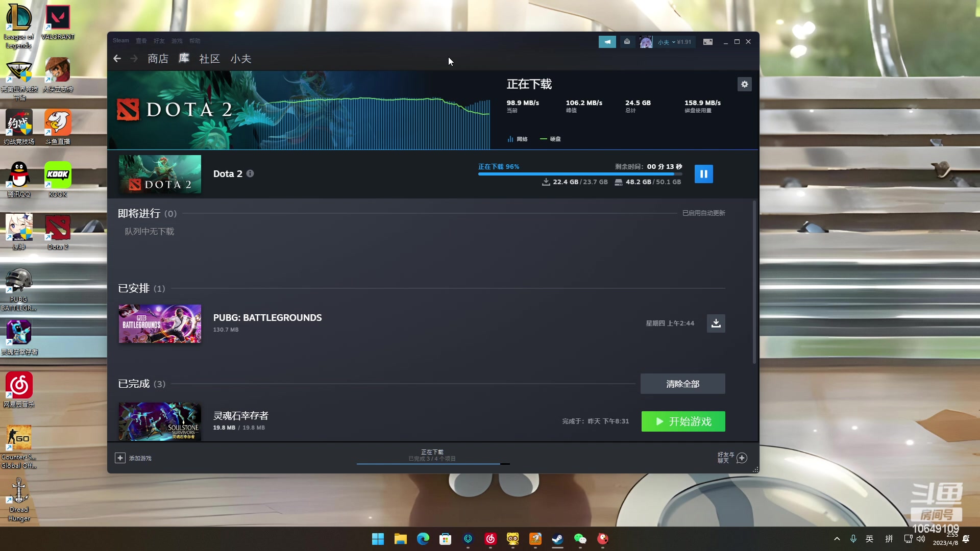Click the 清除全部 button
Image resolution: width=980 pixels, height=551 pixels.
682,384
